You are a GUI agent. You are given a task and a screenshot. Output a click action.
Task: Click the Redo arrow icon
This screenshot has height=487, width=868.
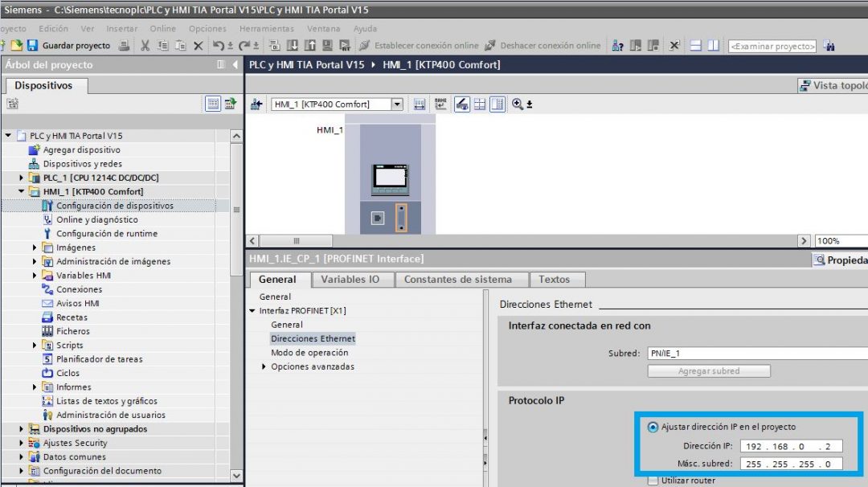[244, 45]
